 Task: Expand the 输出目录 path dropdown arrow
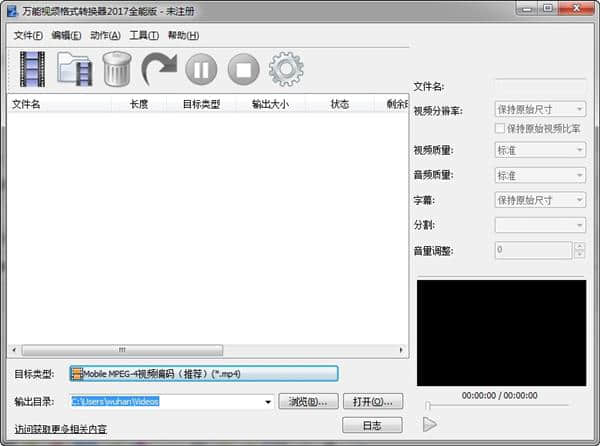coord(268,402)
